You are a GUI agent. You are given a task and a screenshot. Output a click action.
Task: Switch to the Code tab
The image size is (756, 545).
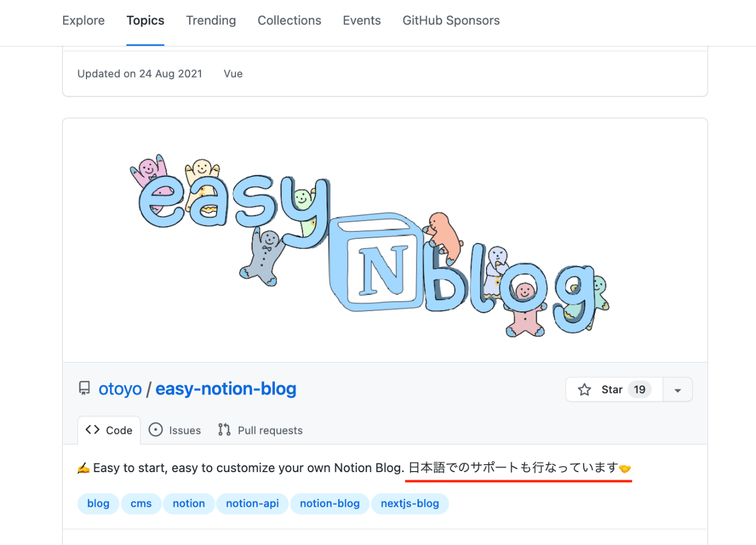[109, 430]
